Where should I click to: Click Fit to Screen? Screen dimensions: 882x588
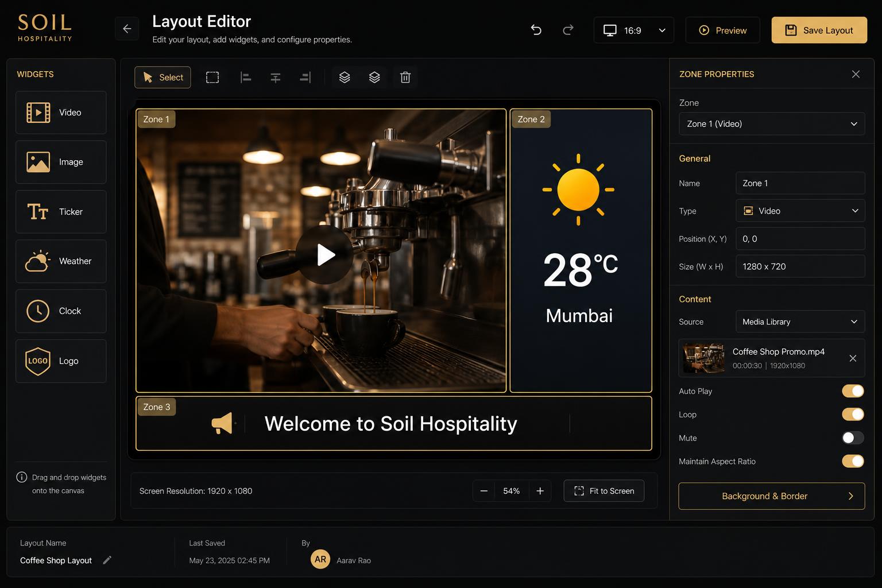point(604,491)
